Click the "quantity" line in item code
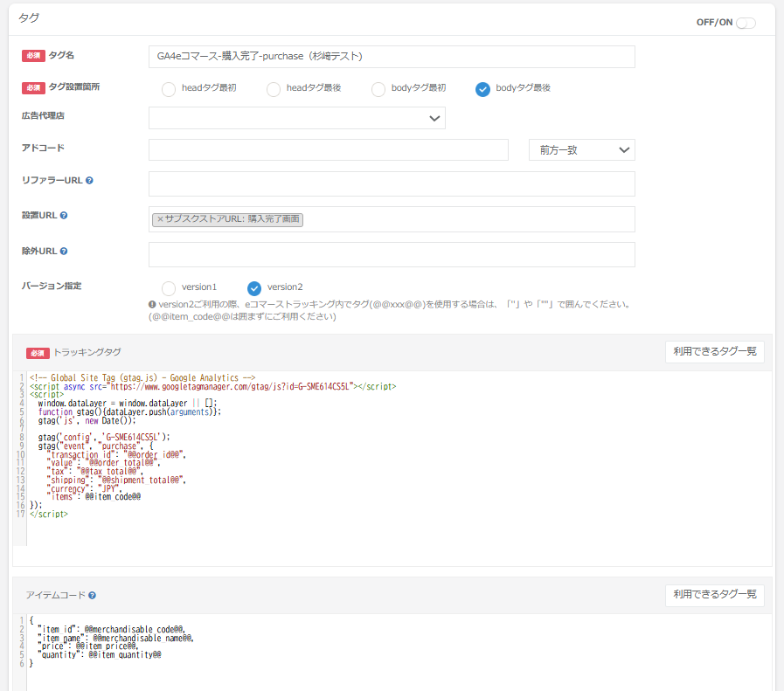 [100, 654]
